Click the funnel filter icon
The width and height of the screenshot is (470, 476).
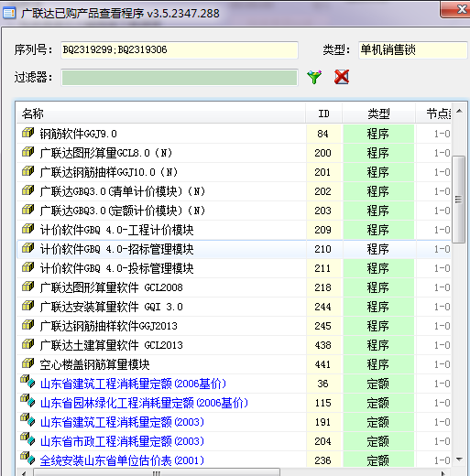tap(314, 77)
